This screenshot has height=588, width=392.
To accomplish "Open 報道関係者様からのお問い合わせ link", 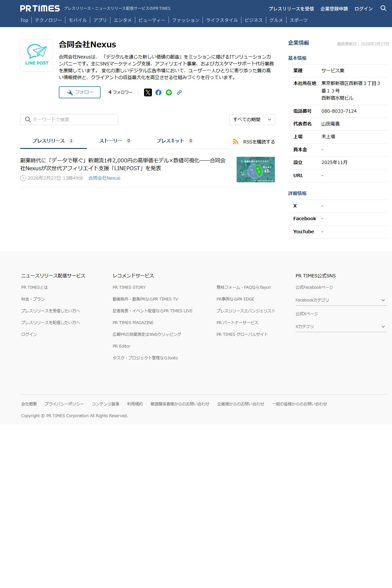I will [180, 404].
